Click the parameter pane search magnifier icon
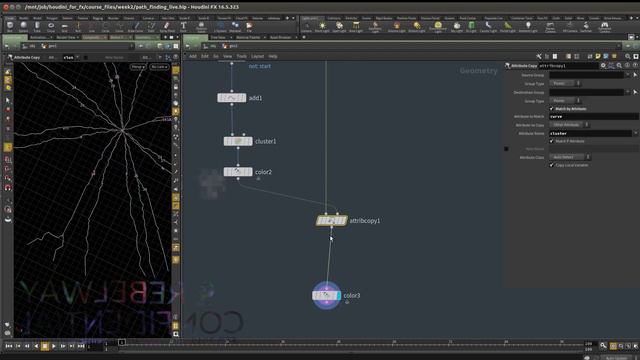640x360 pixels. [x=619, y=65]
